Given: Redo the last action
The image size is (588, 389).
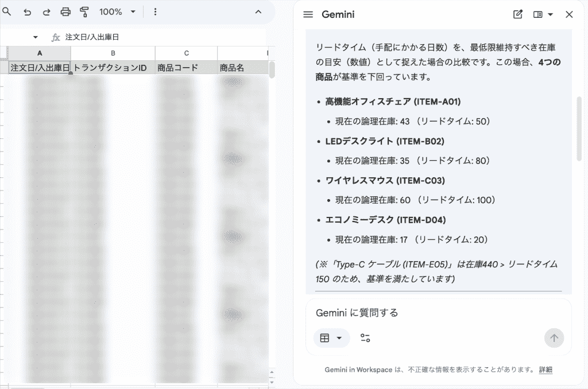Looking at the screenshot, I should (46, 12).
